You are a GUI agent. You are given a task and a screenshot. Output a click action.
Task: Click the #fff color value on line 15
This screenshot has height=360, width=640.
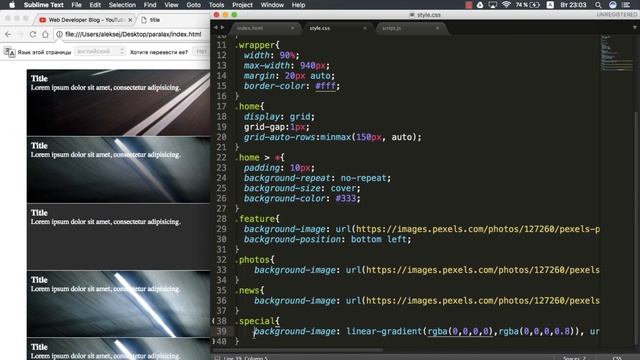[x=325, y=86]
